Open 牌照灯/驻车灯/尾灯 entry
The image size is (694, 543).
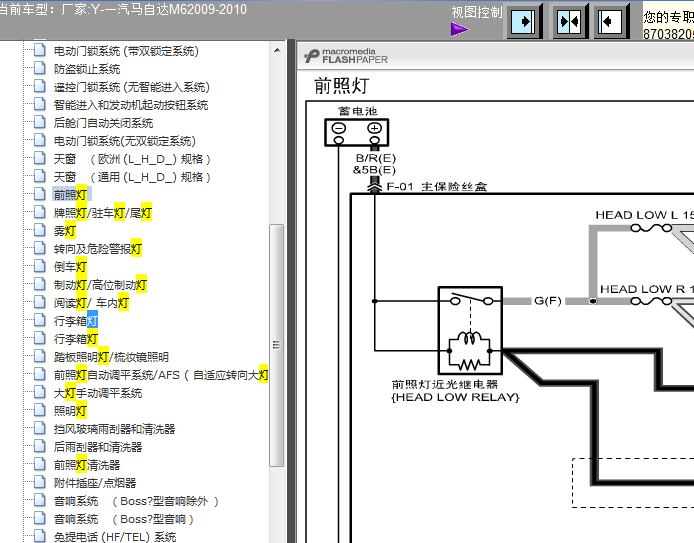coord(103,213)
